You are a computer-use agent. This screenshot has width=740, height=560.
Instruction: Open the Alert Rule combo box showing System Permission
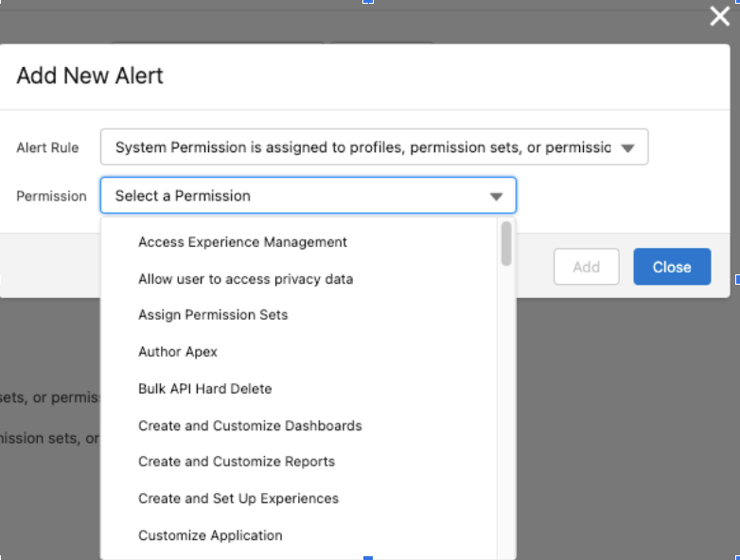pyautogui.click(x=364, y=148)
